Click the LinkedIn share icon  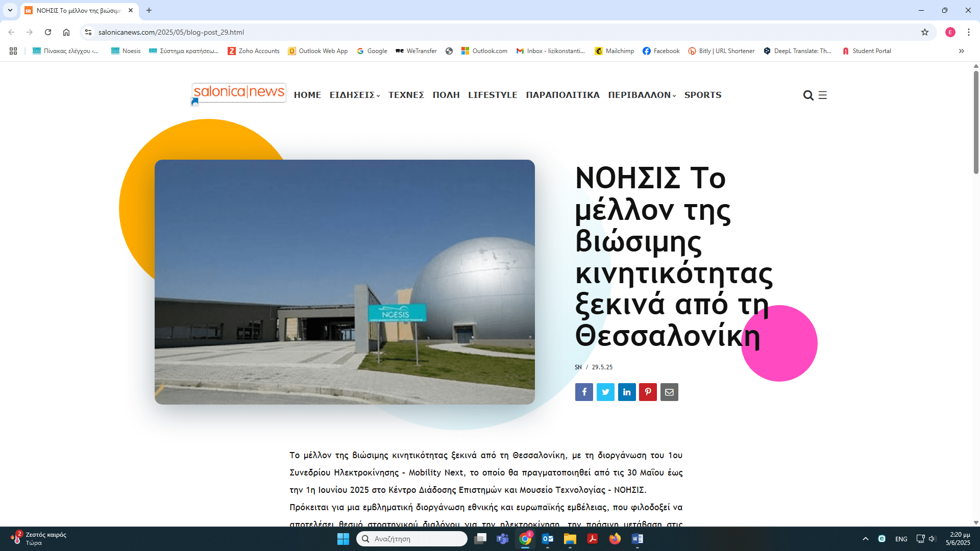coord(627,392)
